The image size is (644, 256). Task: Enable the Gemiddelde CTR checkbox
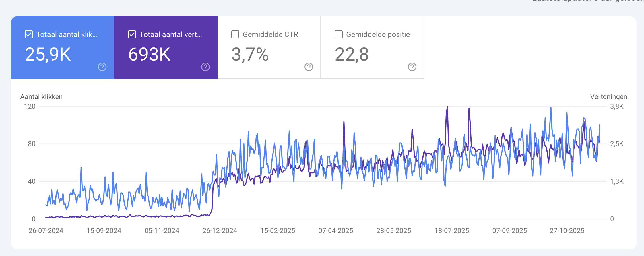tap(235, 34)
